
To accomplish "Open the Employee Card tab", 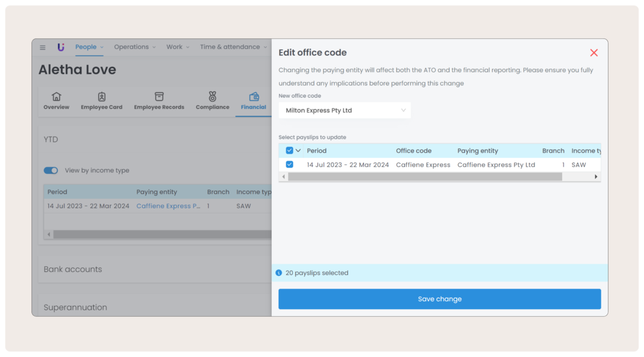I will [x=101, y=101].
